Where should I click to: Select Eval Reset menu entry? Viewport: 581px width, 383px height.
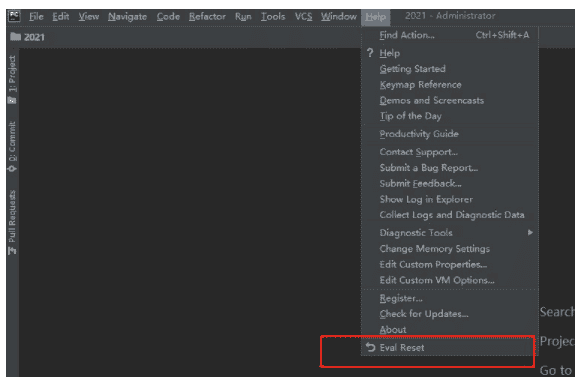[x=450, y=347]
